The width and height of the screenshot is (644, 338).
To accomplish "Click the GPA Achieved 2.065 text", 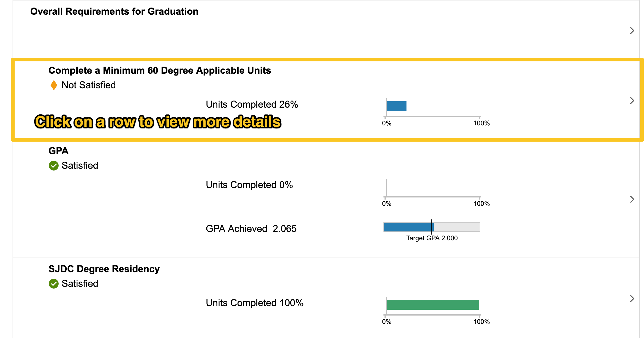I will coord(251,229).
